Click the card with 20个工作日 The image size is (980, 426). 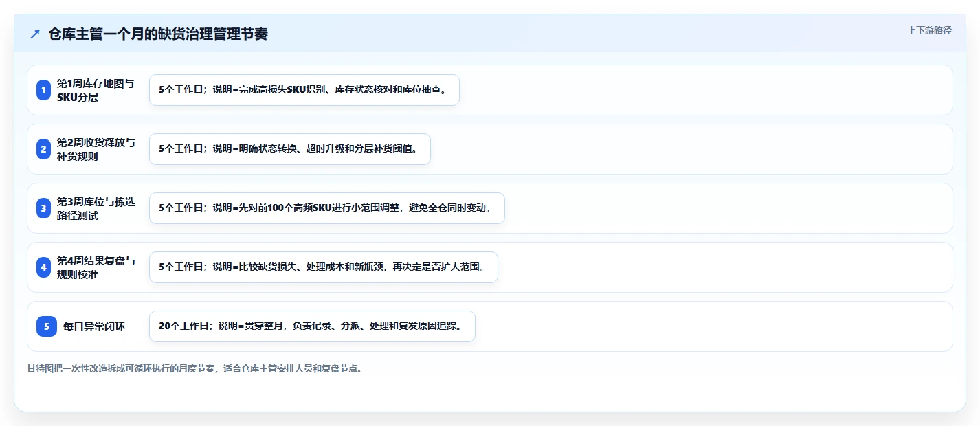coord(312,326)
